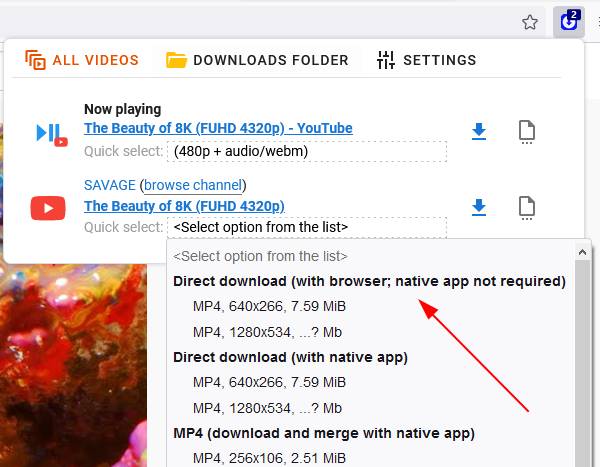Click the red YouTube logo icon
The height and width of the screenshot is (467, 600).
tap(48, 208)
